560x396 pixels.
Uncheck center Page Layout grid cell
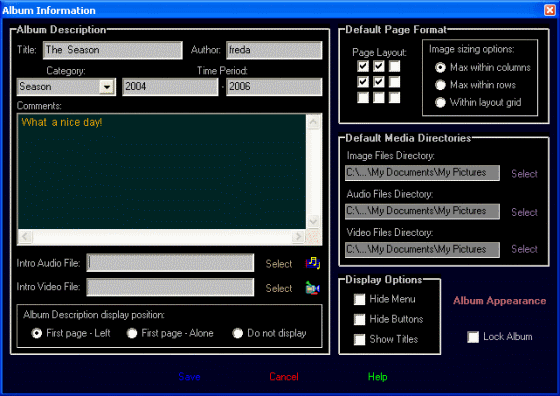[379, 82]
